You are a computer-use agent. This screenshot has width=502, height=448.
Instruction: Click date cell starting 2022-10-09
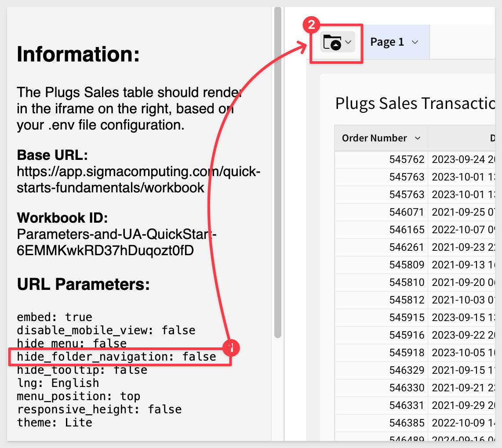pos(462,423)
